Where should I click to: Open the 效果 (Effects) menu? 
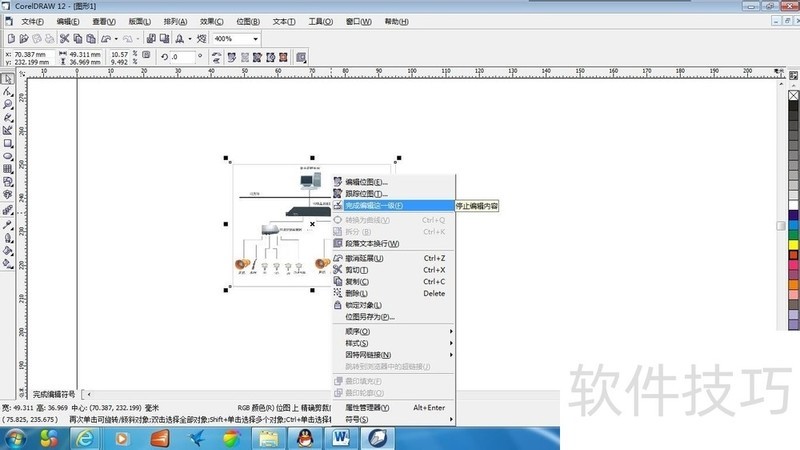pos(211,21)
